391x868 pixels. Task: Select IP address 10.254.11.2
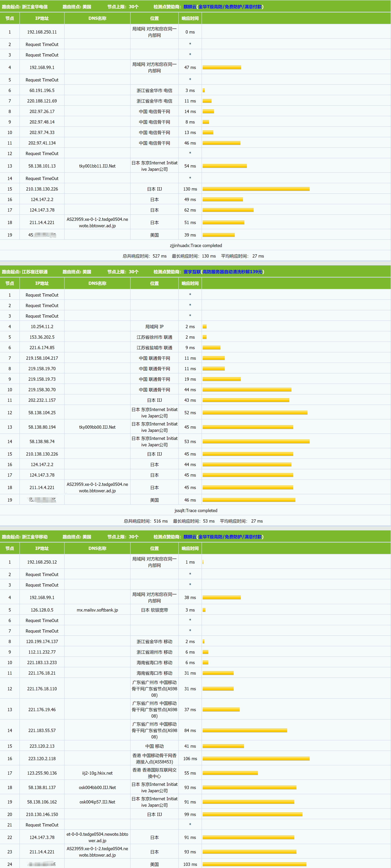click(x=42, y=327)
